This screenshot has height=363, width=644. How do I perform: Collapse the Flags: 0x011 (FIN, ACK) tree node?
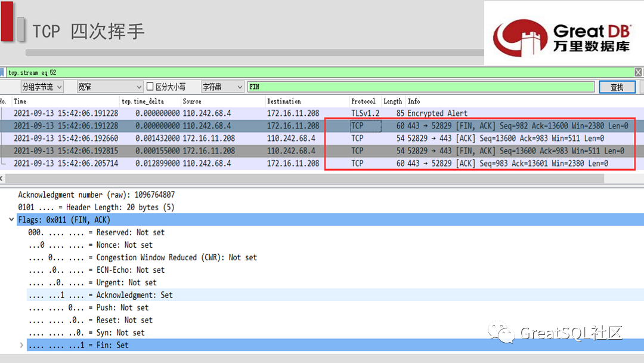11,220
